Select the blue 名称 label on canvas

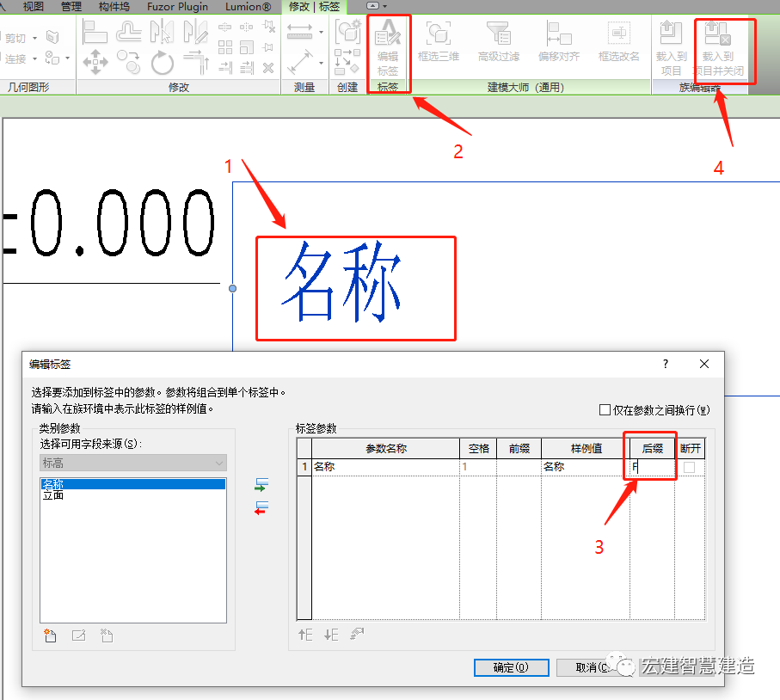[x=343, y=282]
